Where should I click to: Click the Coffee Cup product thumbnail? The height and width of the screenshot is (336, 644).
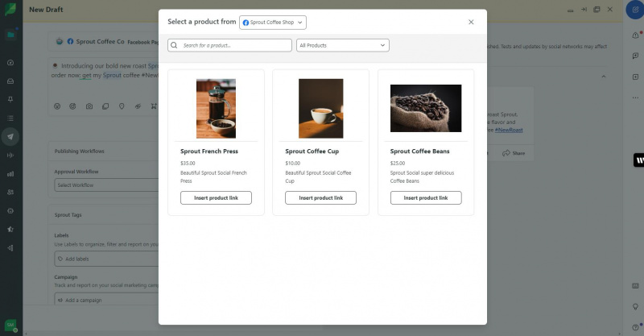tap(320, 109)
